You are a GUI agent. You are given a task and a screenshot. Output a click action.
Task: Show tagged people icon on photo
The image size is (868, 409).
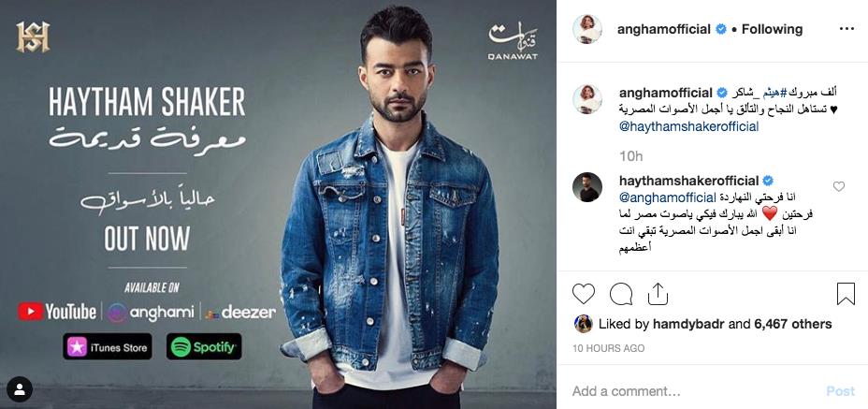click(20, 389)
